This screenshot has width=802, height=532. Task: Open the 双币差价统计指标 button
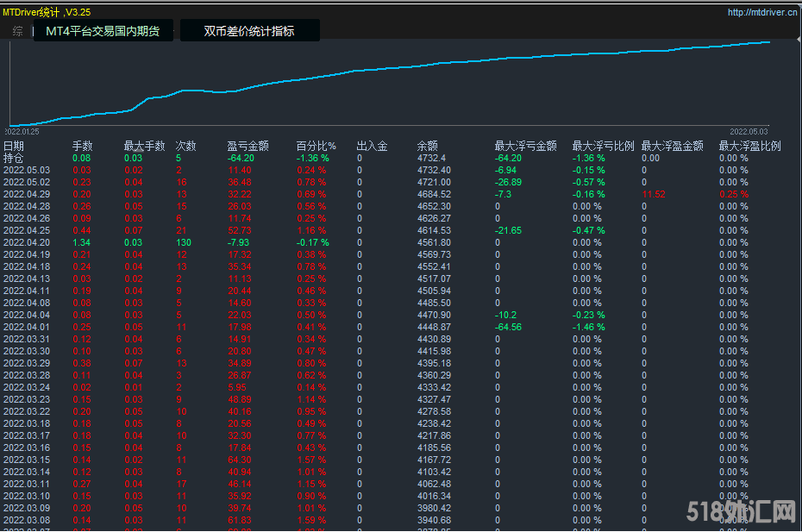[249, 31]
